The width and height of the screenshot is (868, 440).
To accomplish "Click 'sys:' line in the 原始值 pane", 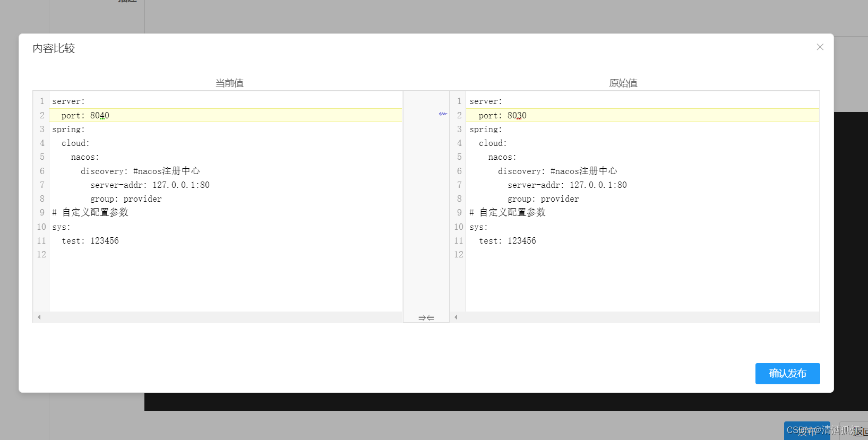I will [478, 227].
